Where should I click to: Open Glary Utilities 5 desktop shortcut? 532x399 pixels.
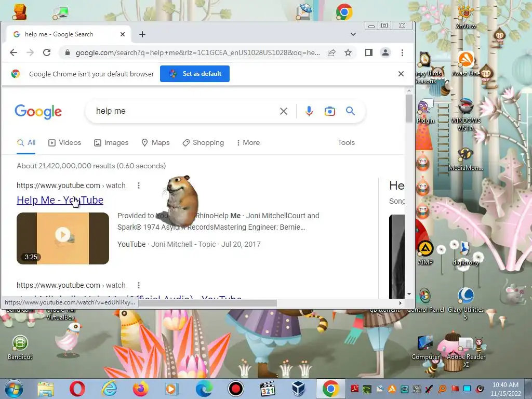(x=465, y=304)
